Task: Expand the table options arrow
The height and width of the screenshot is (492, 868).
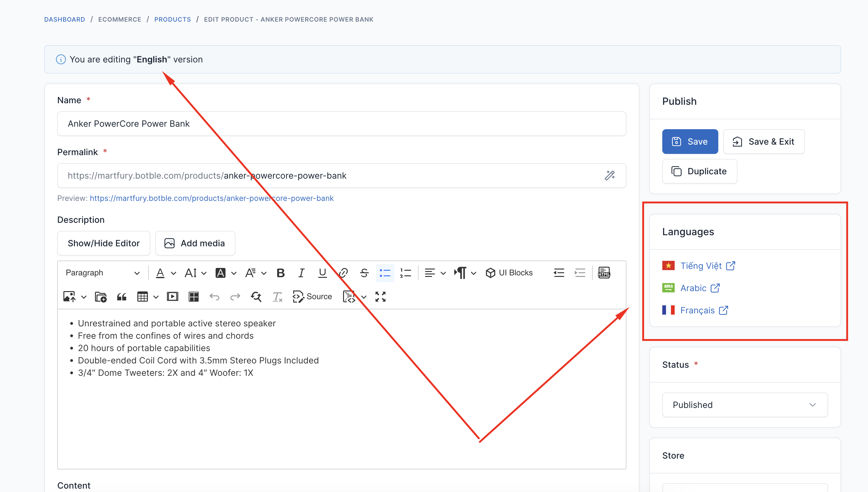Action: click(156, 297)
